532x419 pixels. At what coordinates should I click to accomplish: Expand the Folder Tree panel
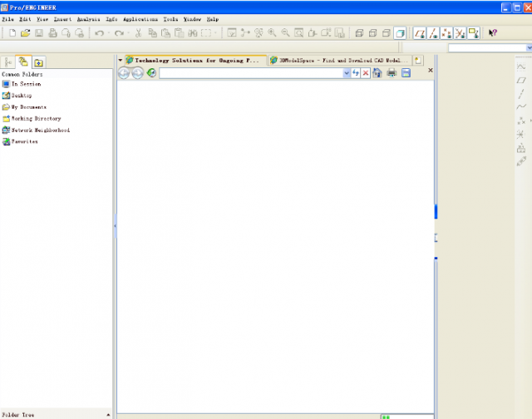(107, 414)
